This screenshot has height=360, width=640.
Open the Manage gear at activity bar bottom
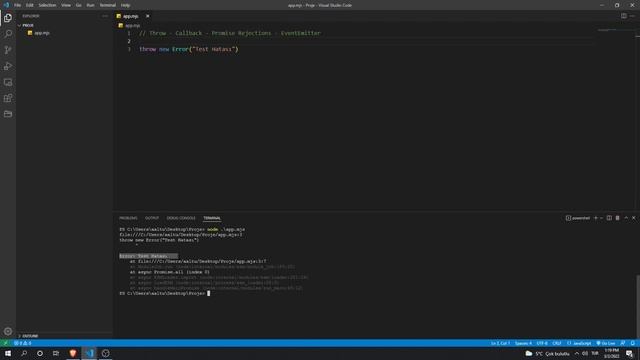[8, 331]
